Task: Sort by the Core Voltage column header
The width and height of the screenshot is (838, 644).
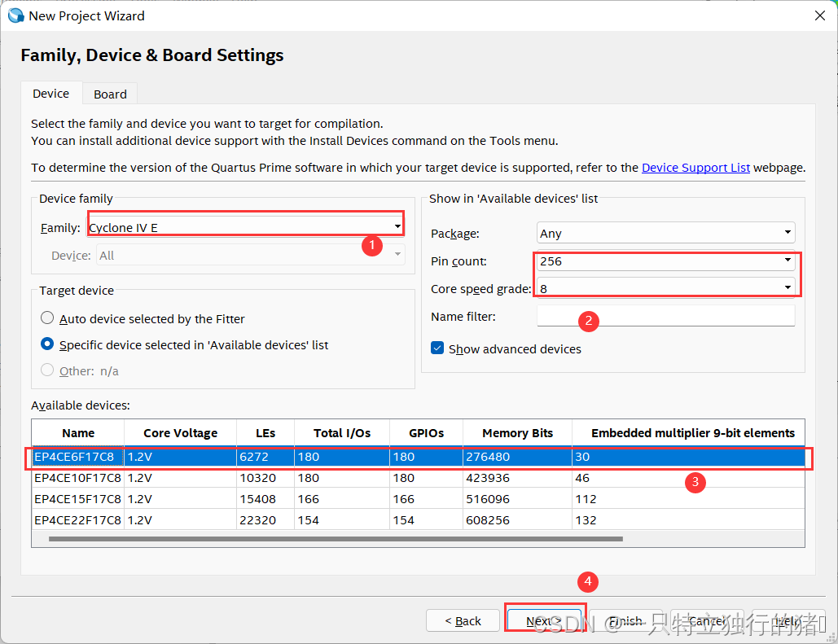Action: [x=180, y=433]
